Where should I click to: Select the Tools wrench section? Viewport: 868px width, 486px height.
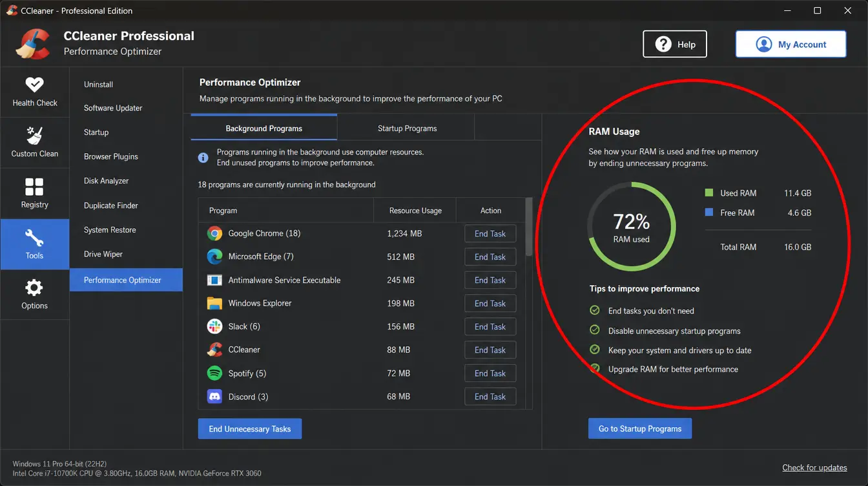click(x=35, y=244)
